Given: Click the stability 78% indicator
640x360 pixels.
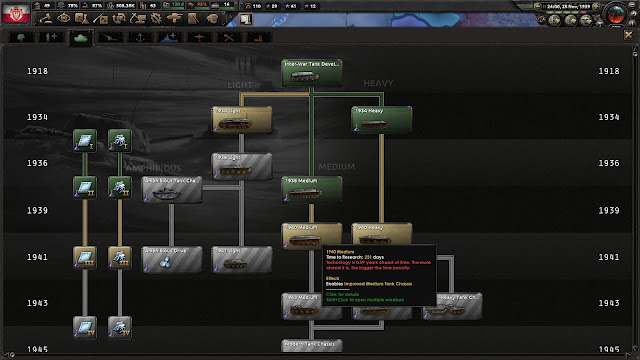Looking at the screenshot, I should pyautogui.click(x=69, y=6).
